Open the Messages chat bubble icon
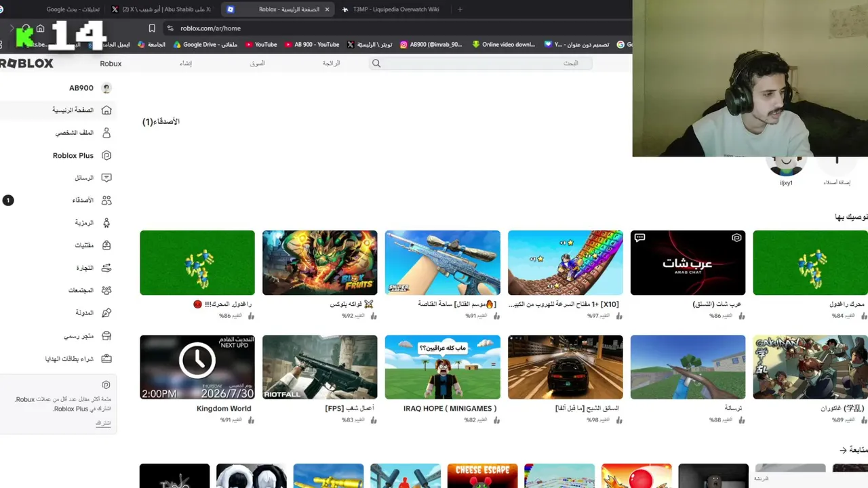 point(106,178)
